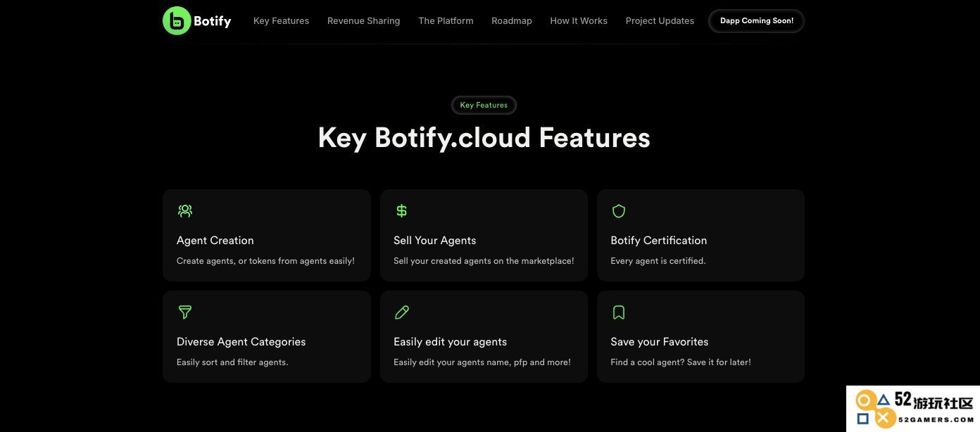980x432 pixels.
Task: Click the Key Botify.cloud Features heading
Action: click(x=484, y=137)
